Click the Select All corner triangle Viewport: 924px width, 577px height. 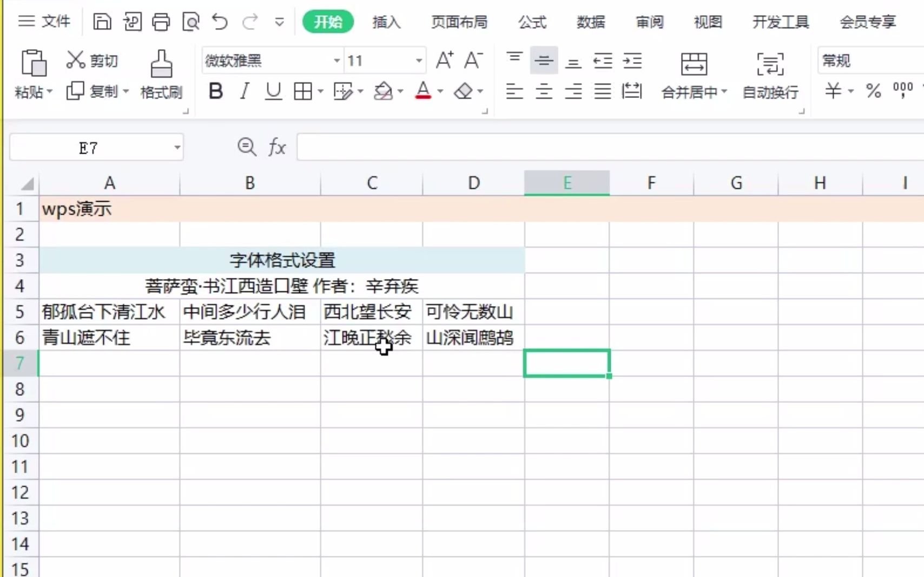point(27,184)
